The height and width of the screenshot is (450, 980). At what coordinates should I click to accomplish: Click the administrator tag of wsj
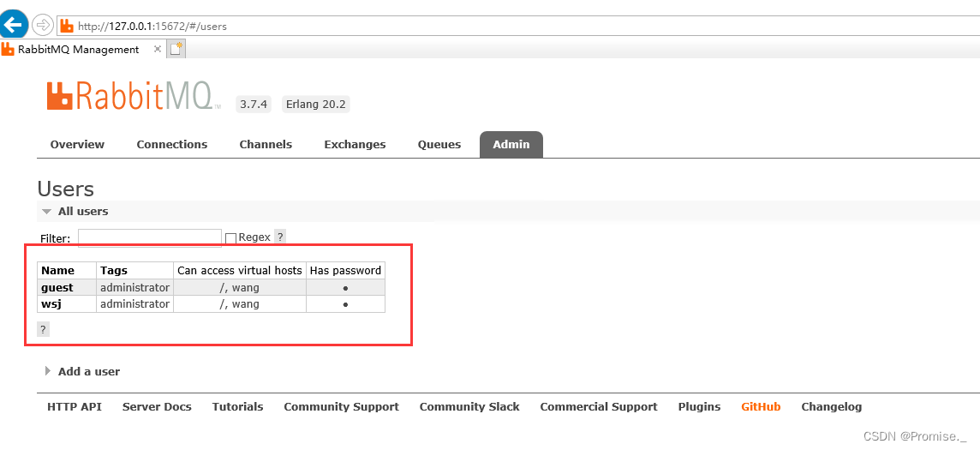[x=135, y=303]
